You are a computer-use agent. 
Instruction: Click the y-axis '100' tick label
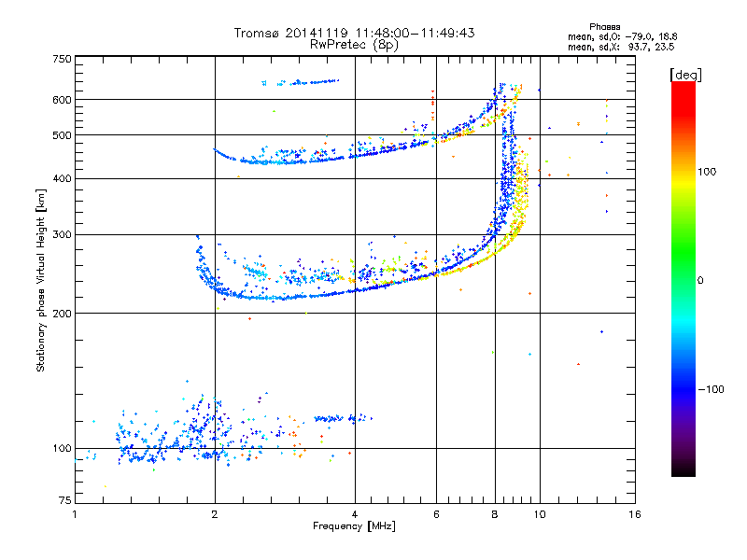click(x=62, y=449)
